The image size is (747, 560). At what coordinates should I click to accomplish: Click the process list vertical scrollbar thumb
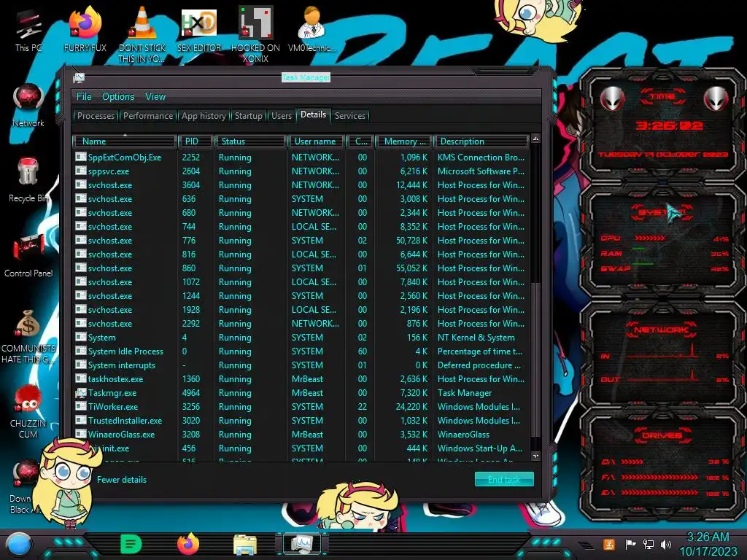535,359
